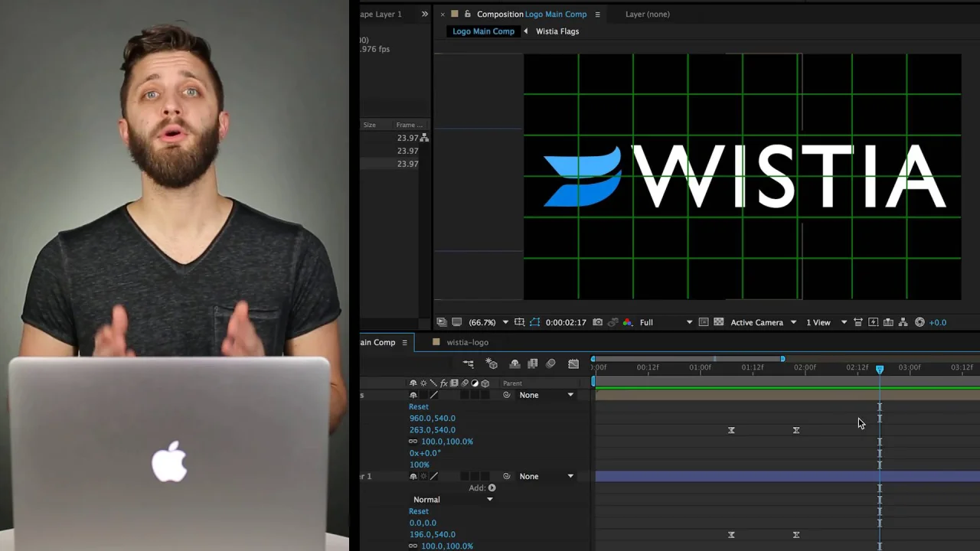980x551 pixels.
Task: Click the 3D layer column header cube
Action: 485,383
